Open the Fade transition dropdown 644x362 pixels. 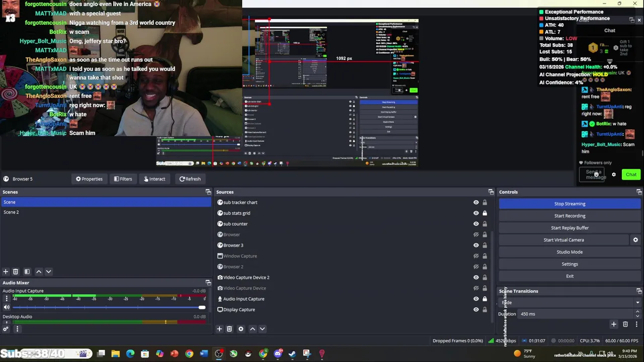click(570, 303)
